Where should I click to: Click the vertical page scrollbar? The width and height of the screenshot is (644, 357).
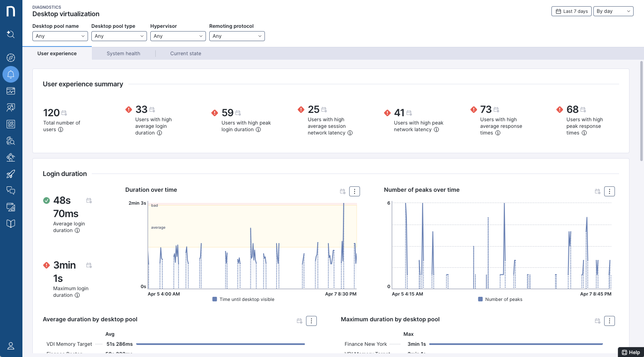[642, 111]
